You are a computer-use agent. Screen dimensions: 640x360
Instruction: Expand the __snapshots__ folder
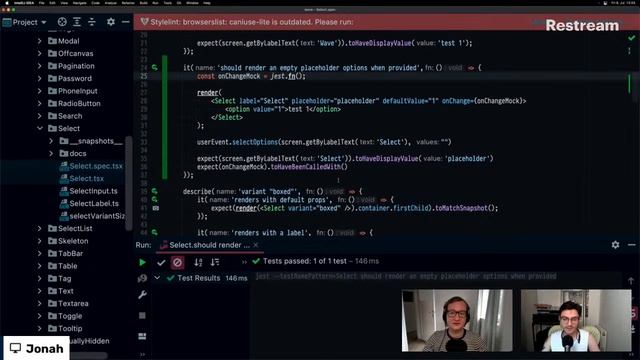point(51,141)
